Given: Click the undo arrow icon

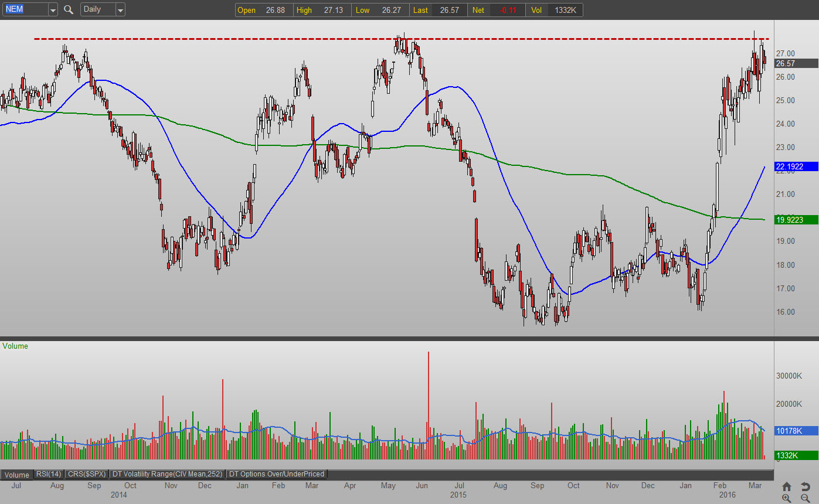Looking at the screenshot, I should (805, 486).
